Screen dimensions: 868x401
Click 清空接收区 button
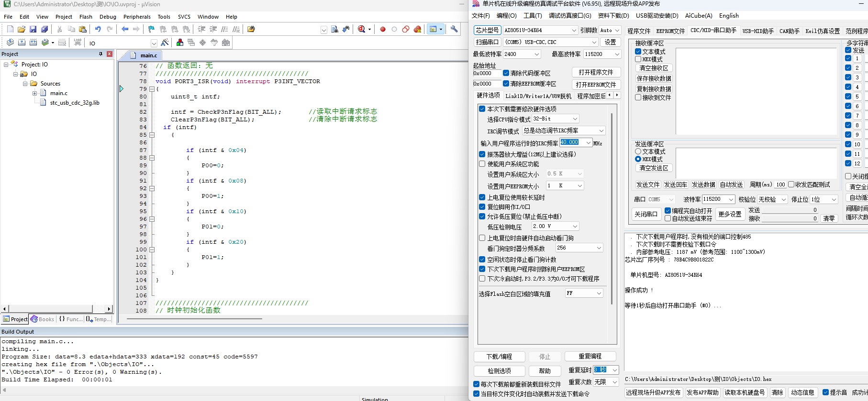[654, 68]
